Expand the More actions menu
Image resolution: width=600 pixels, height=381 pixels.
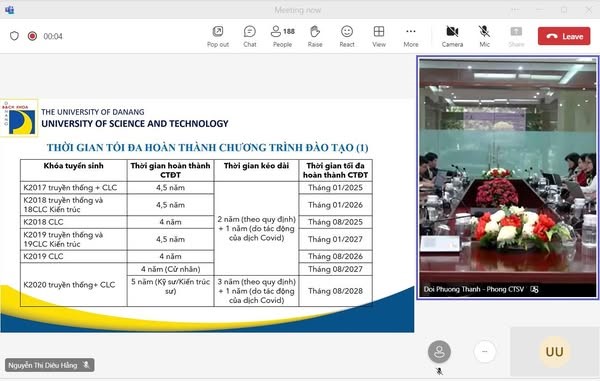tap(411, 37)
